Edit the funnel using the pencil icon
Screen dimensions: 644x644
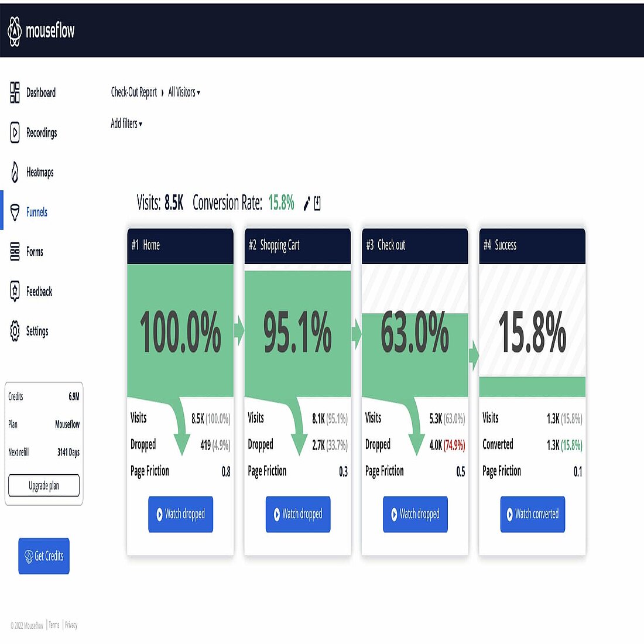coord(306,204)
